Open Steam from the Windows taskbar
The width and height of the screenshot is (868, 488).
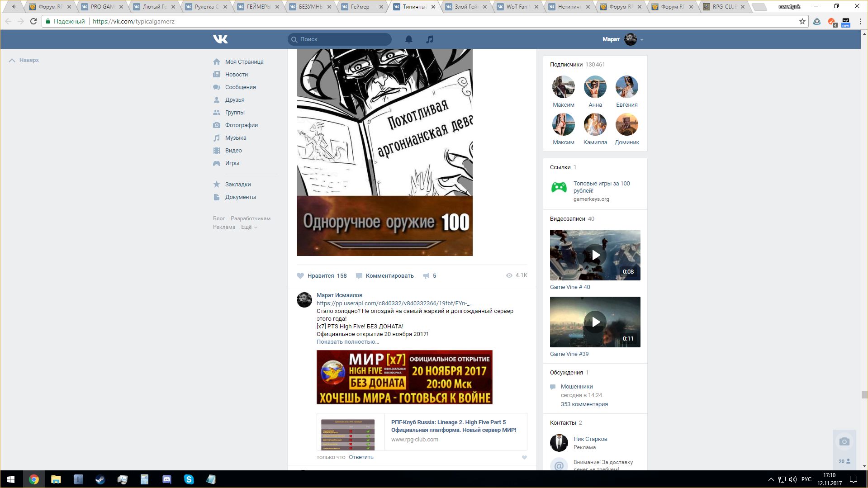coord(100,479)
